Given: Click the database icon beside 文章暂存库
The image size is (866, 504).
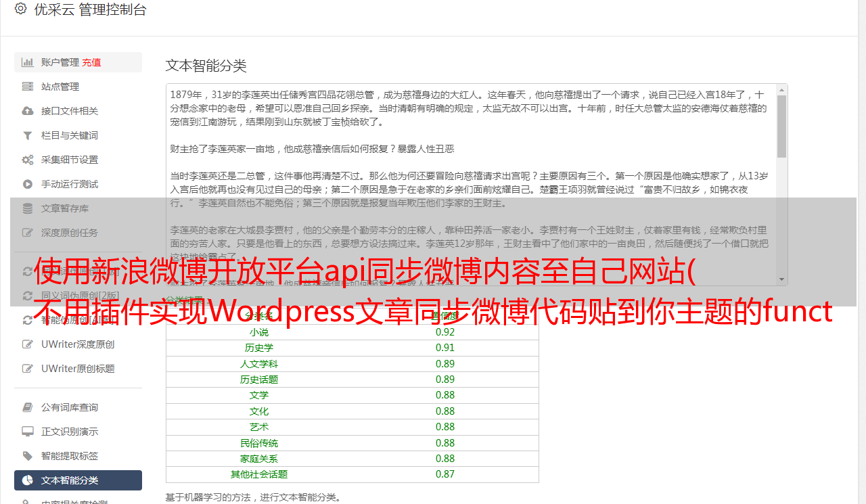Looking at the screenshot, I should (28, 208).
